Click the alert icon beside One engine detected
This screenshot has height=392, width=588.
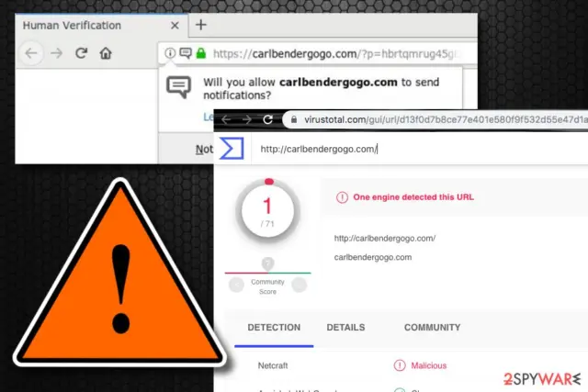342,197
